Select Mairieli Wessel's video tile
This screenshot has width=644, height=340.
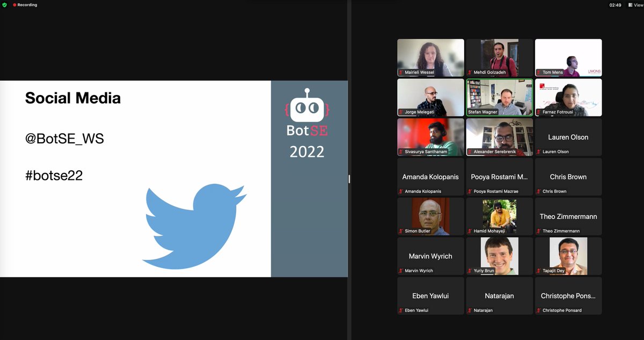coord(430,57)
